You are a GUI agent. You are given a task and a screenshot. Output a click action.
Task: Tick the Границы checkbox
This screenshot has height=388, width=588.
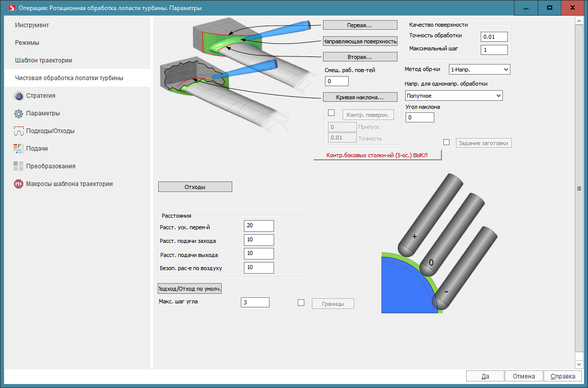[301, 302]
